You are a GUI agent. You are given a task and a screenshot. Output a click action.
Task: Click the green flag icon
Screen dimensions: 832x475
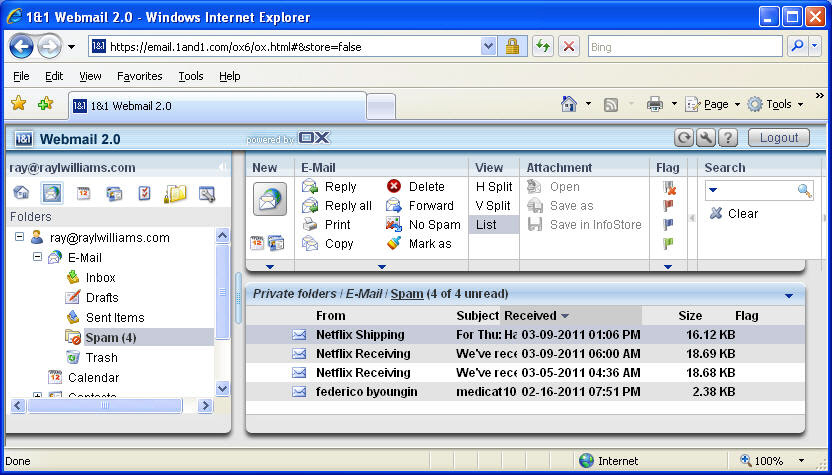click(x=668, y=244)
